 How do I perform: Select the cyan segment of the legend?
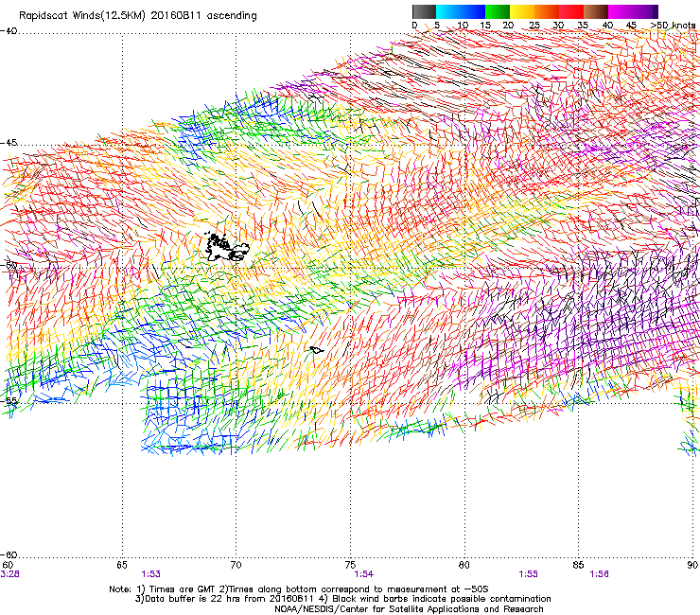pyautogui.click(x=447, y=11)
